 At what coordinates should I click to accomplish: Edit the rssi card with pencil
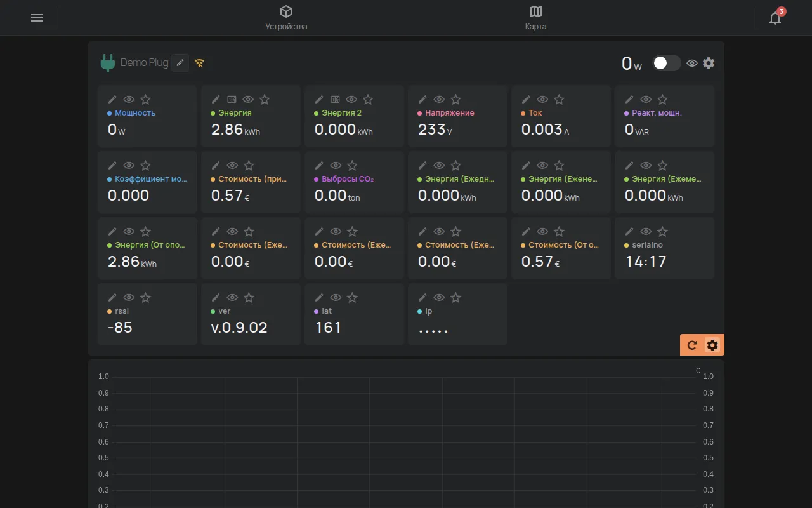112,297
